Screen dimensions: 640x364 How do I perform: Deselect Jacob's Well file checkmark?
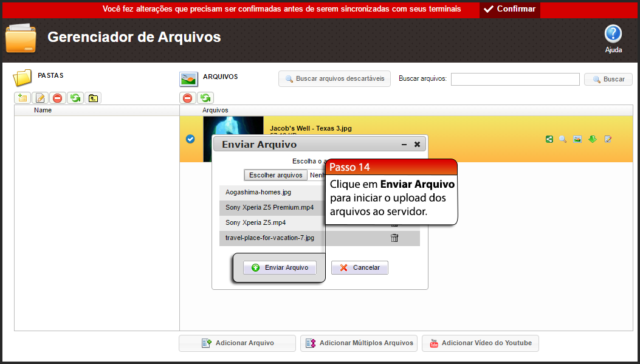coord(190,139)
